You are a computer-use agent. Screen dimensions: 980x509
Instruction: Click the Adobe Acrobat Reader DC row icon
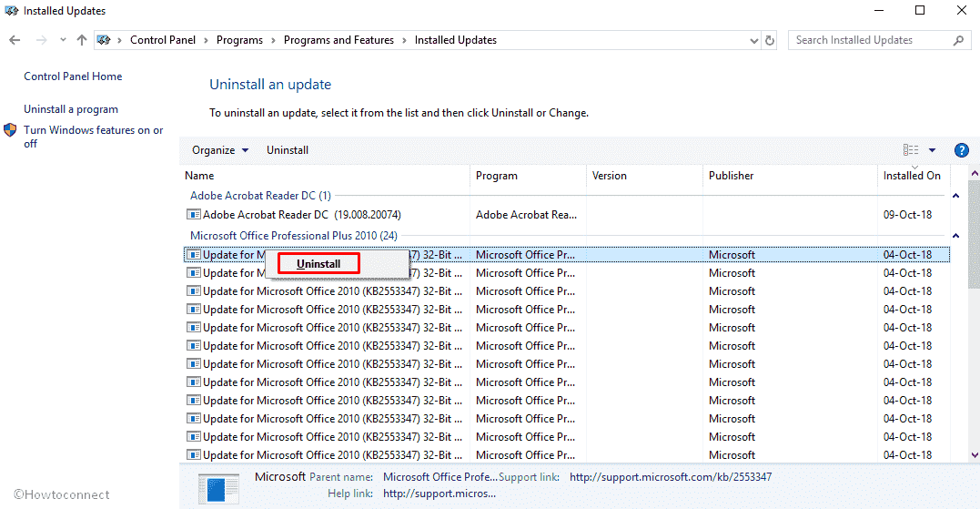[x=194, y=215]
